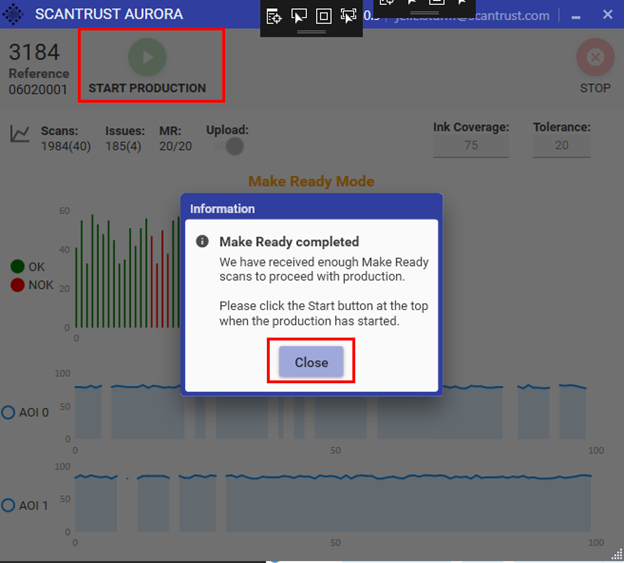Click the scantrust.com email in the title bar
Viewport: 625px width, 563px height.
point(472,16)
